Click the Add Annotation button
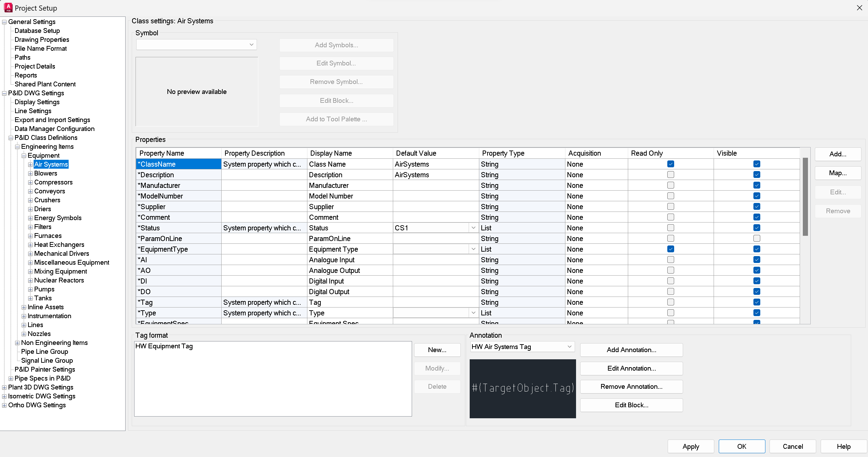This screenshot has width=868, height=457. click(631, 350)
